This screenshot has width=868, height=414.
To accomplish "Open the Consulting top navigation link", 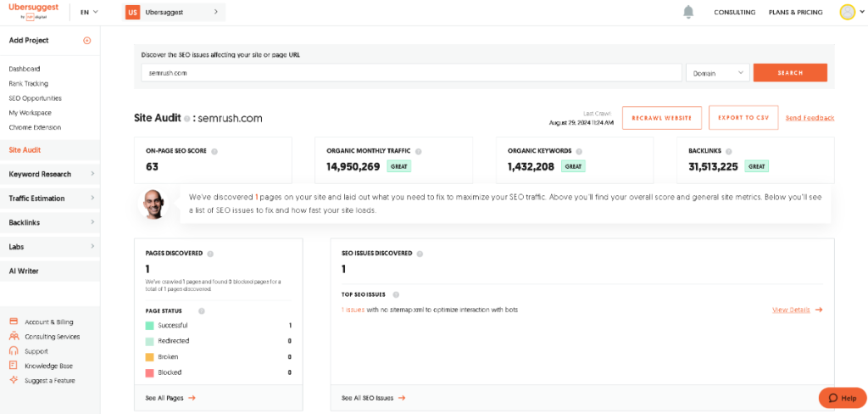I will [735, 12].
